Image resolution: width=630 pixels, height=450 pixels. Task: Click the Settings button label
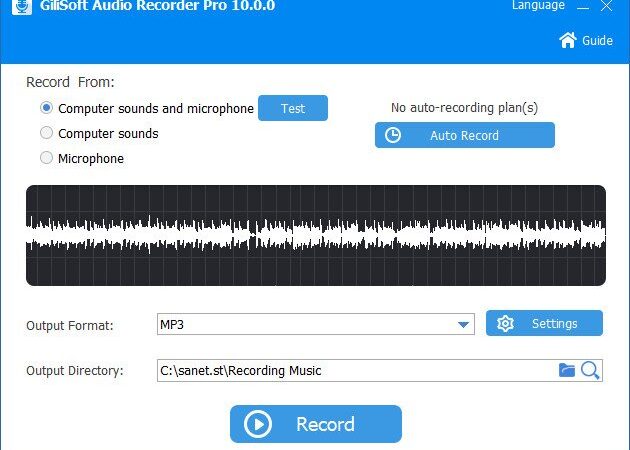coord(554,324)
